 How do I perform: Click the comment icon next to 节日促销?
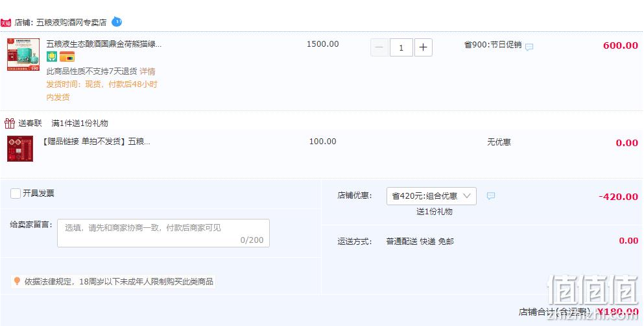529,47
